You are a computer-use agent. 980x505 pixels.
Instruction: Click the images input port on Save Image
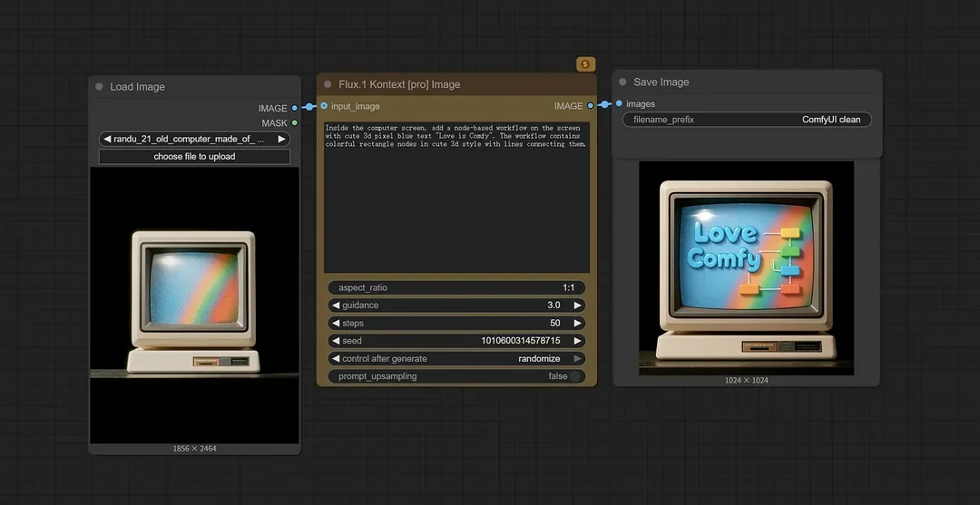(x=619, y=104)
